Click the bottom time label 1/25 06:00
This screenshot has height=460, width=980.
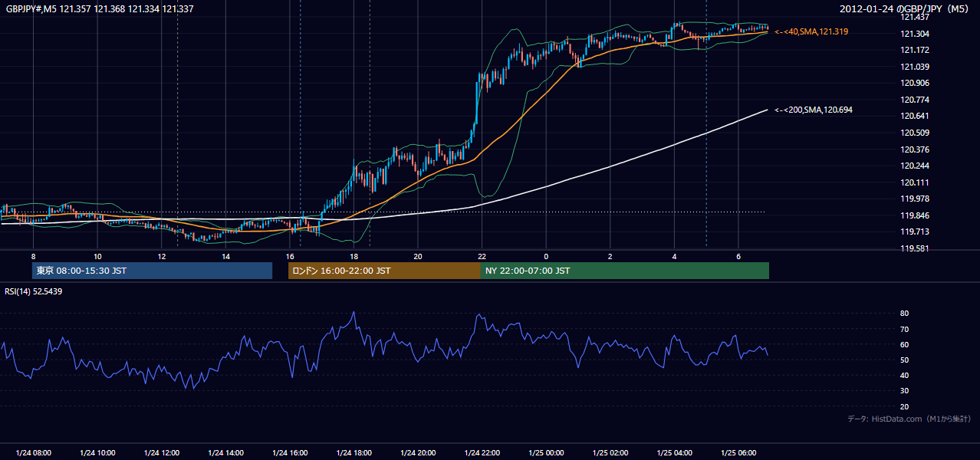click(738, 453)
